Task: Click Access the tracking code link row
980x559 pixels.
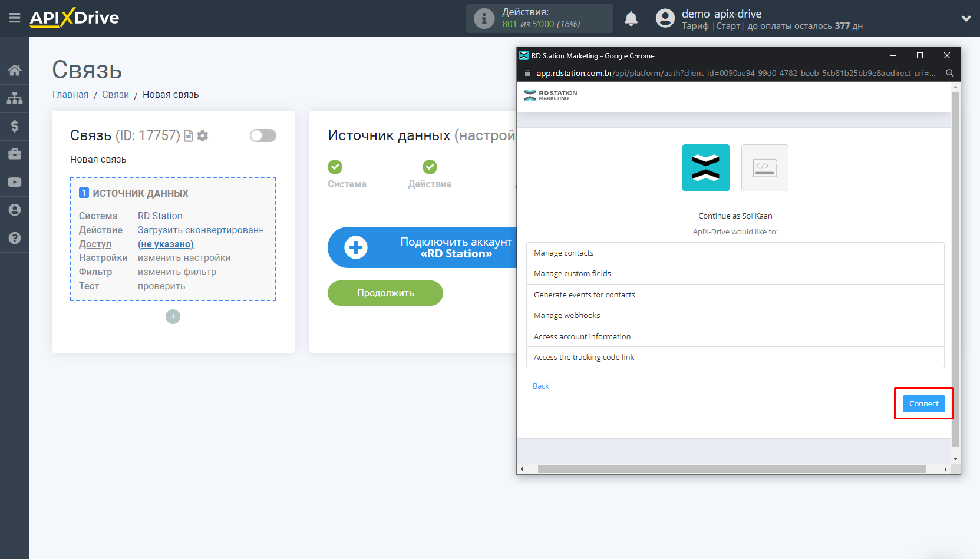Action: tap(735, 358)
